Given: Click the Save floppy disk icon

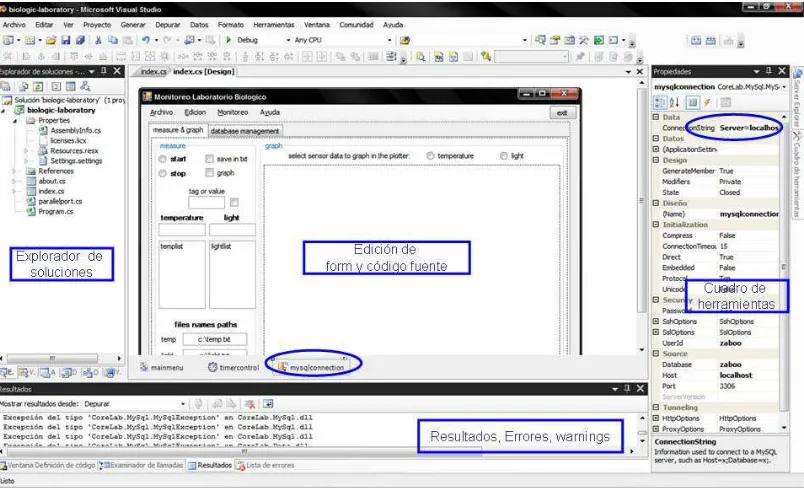Looking at the screenshot, I should (x=66, y=40).
